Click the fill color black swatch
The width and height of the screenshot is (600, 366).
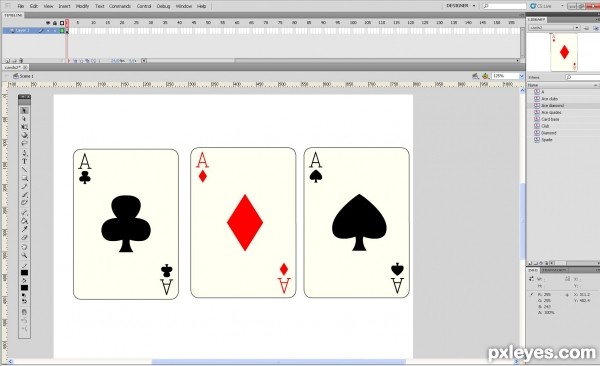pos(24,288)
